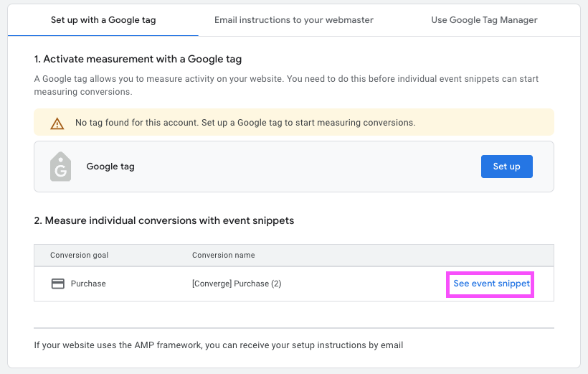Viewport: 588px width, 374px height.
Task: Open the See event snippet link
Action: 491,284
